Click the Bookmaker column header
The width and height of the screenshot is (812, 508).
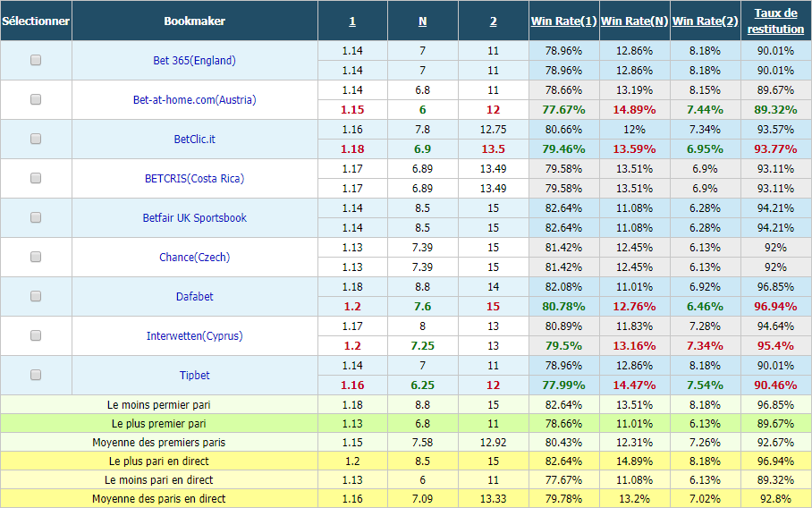pyautogui.click(x=194, y=21)
